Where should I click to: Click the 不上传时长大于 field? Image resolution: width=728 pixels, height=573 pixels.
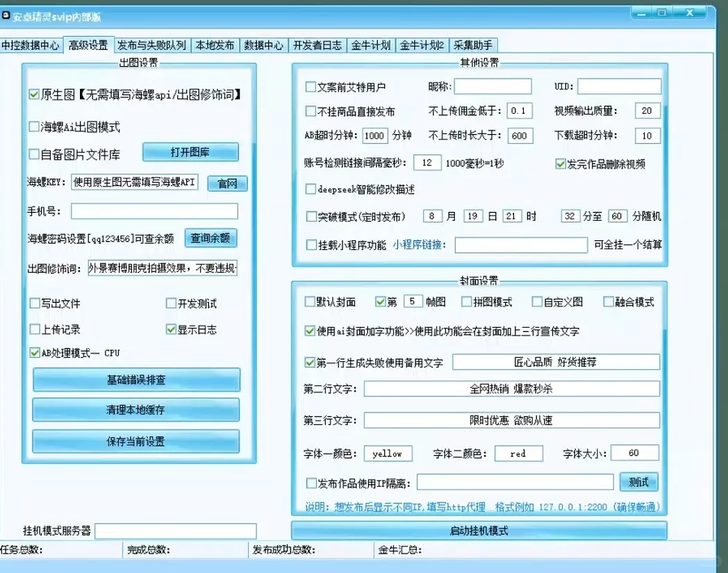pyautogui.click(x=520, y=135)
